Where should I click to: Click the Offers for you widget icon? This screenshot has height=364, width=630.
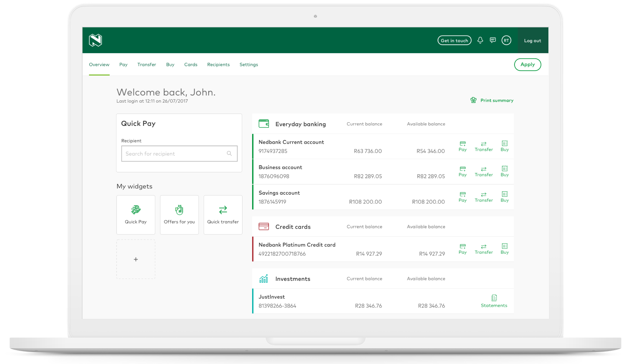click(x=179, y=210)
